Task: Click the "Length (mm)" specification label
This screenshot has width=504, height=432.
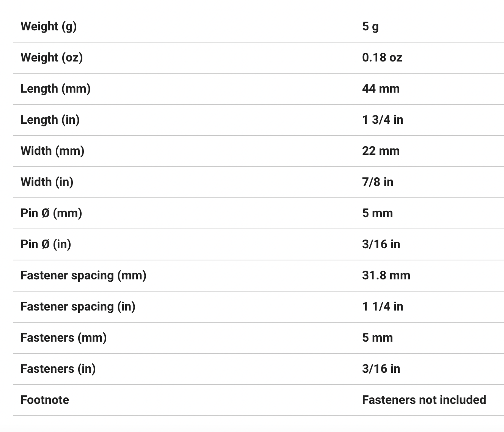Action: 55,88
